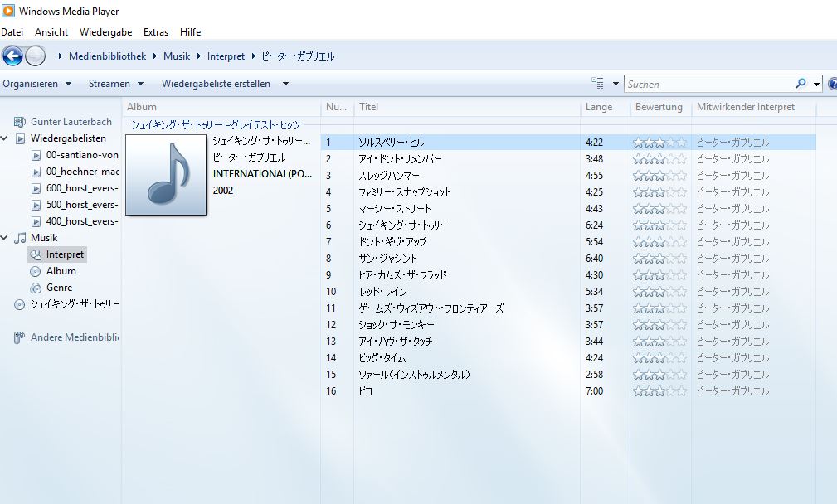Sort by Mitwirkender Interpret column header
837x504 pixels.
(754, 107)
